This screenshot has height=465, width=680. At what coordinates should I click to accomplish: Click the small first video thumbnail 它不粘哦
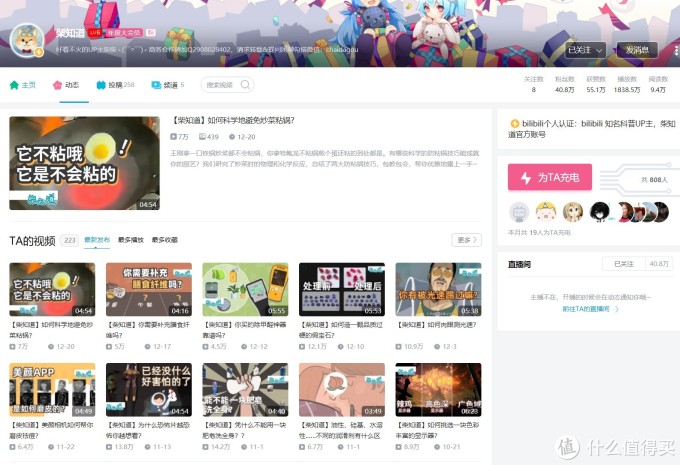pos(52,289)
